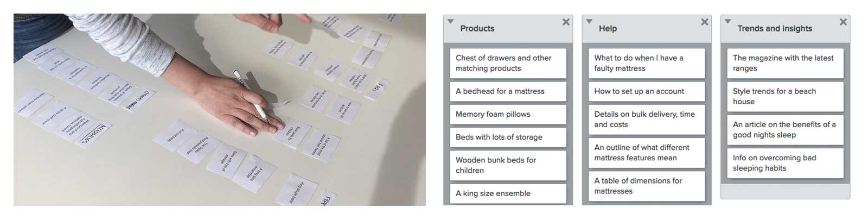Pick the Wooden bunk beds for children card
868x220 pixels.
click(x=508, y=165)
